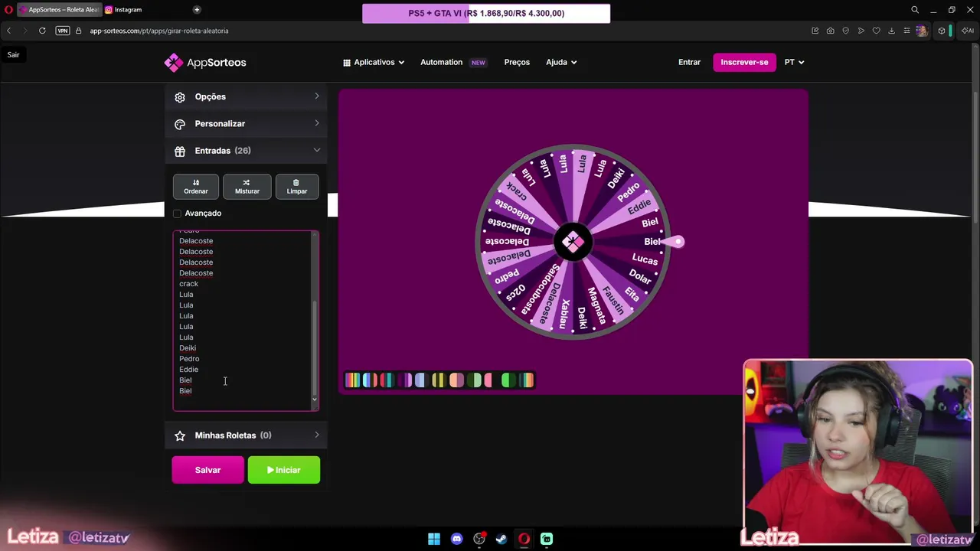Open Discord from the taskbar
Viewport: 980px width, 551px height.
click(457, 539)
